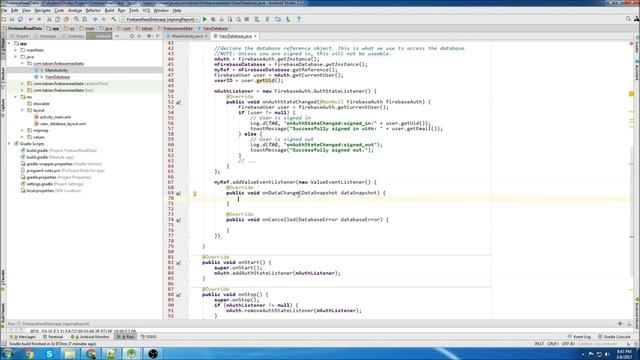
Task: Click the Chrome icon in the taskbar
Action: point(29,354)
